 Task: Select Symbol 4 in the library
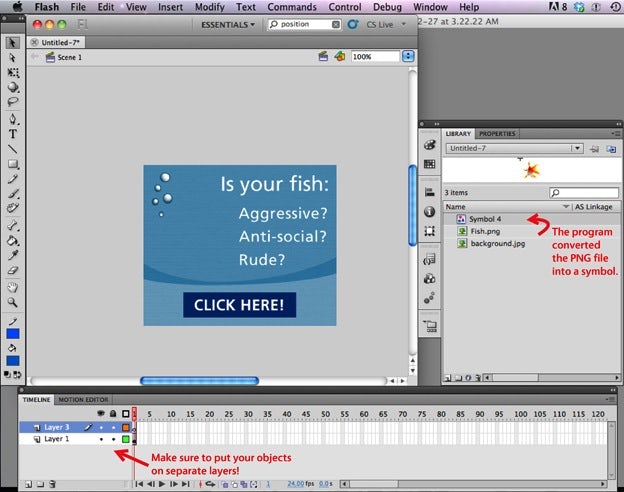point(485,218)
